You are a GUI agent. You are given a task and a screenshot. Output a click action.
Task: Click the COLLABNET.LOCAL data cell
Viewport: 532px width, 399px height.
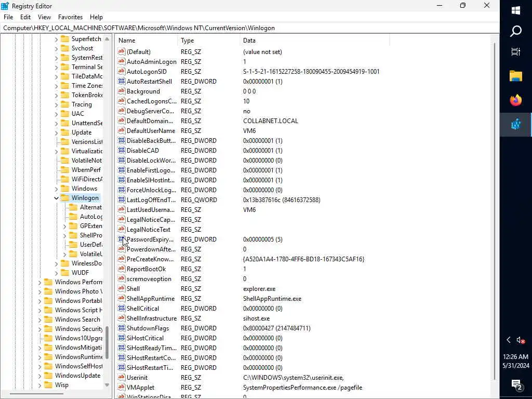270,121
